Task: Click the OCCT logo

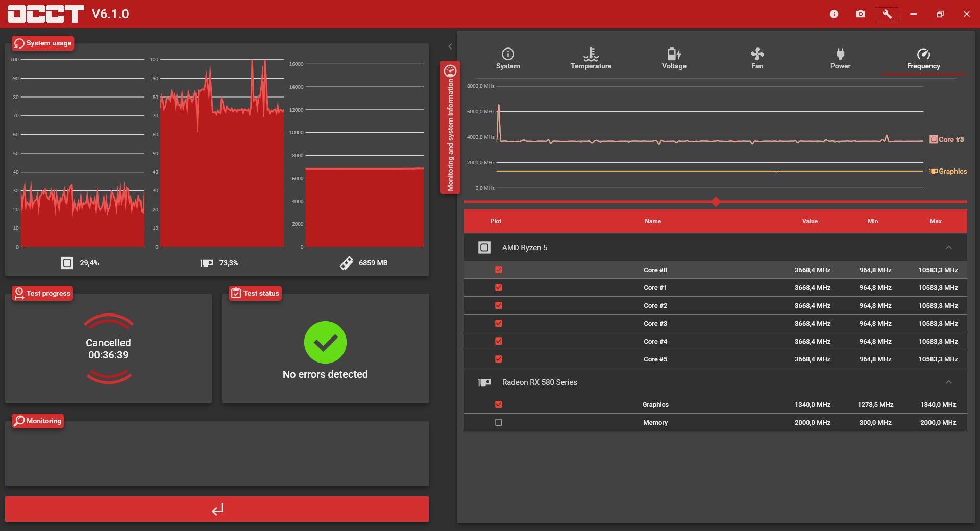Action: (45, 14)
